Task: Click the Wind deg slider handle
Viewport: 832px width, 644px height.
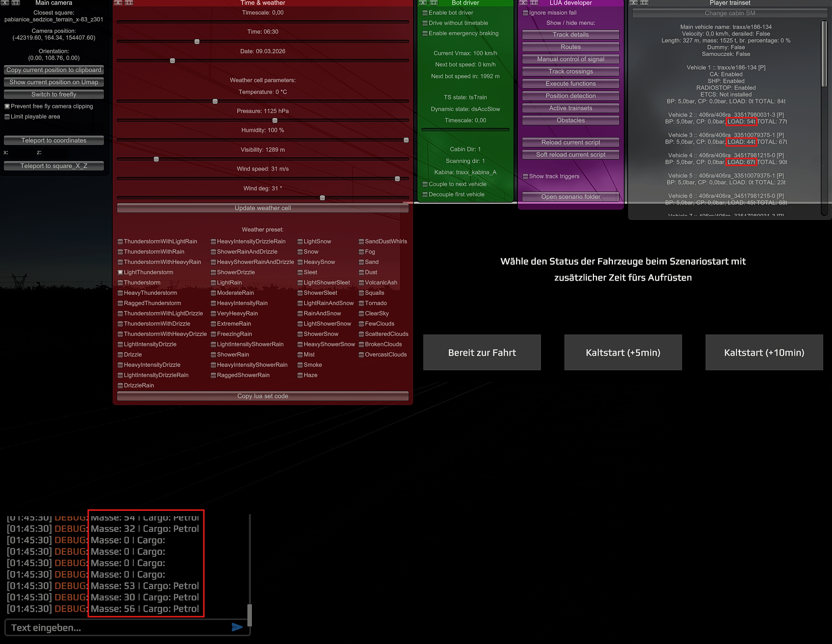Action: click(x=322, y=198)
